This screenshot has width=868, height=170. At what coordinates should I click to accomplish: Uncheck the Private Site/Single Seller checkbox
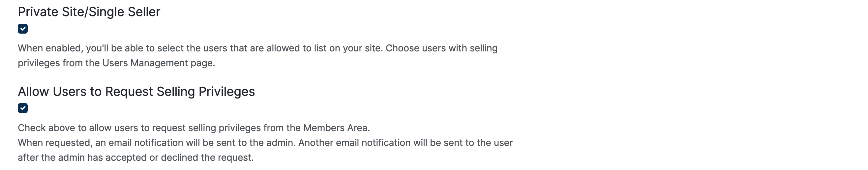(22, 29)
